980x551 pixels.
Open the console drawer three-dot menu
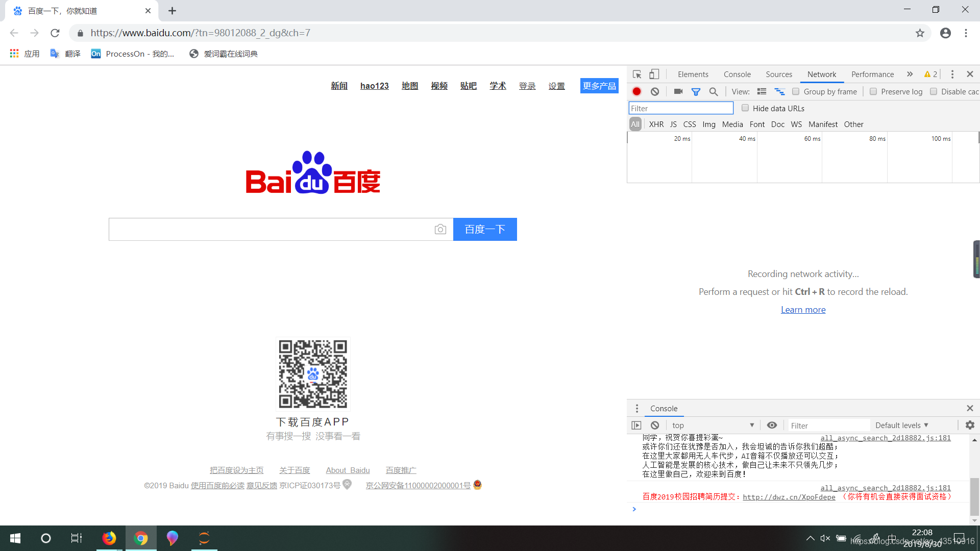tap(636, 409)
